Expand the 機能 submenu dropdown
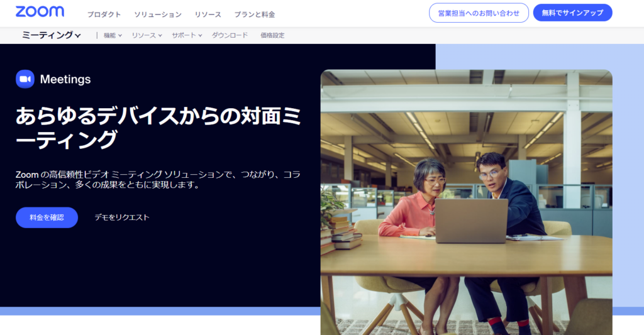 click(x=113, y=36)
